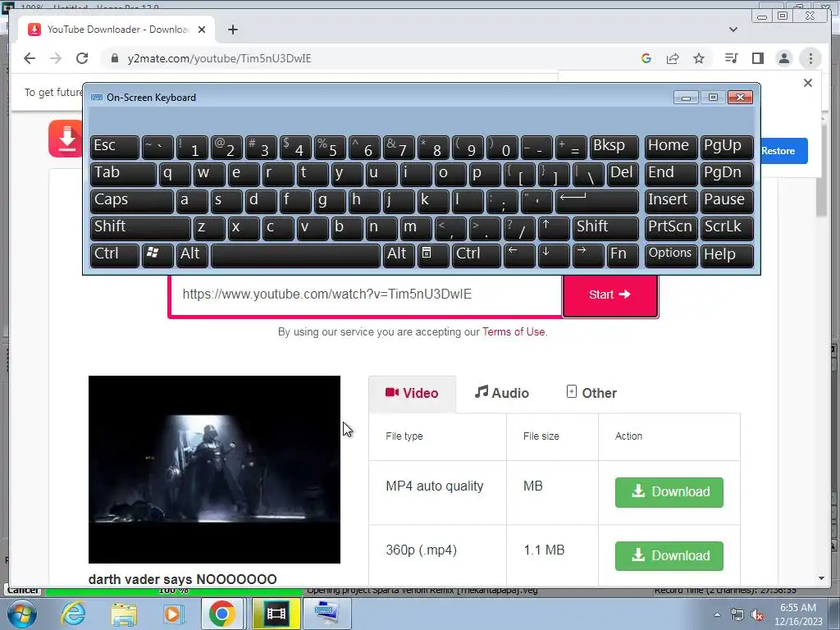Click the return arrow key on keyboard
This screenshot has height=630, width=840.
pyautogui.click(x=597, y=201)
